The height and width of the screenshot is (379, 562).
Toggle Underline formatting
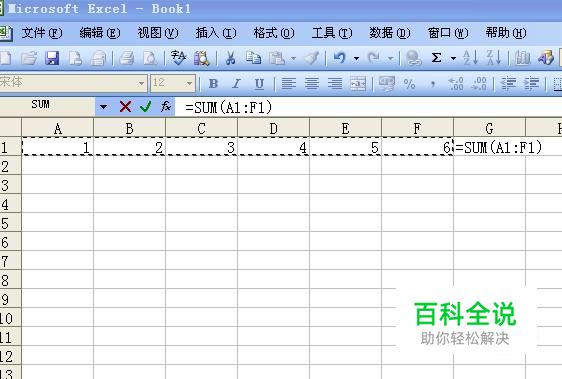coord(259,84)
